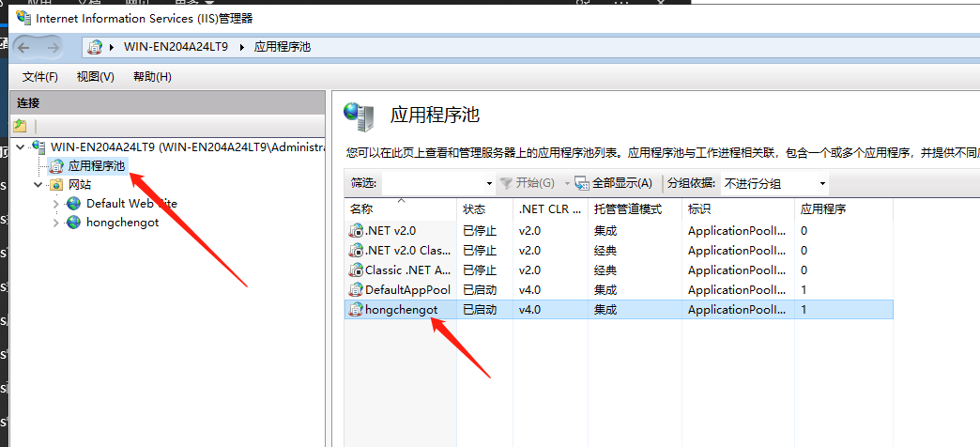The width and height of the screenshot is (980, 447).
Task: Click the DefaultAppPool row icon
Action: [356, 290]
